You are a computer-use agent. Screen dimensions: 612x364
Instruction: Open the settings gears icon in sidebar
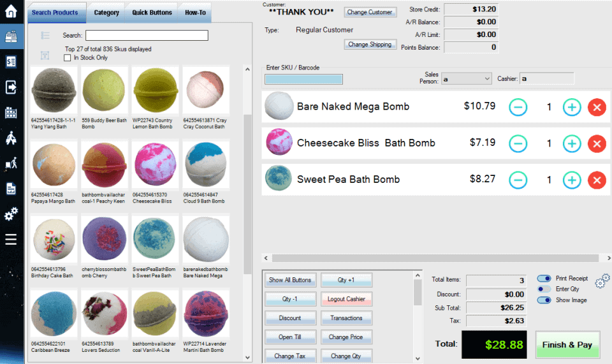pyautogui.click(x=11, y=214)
